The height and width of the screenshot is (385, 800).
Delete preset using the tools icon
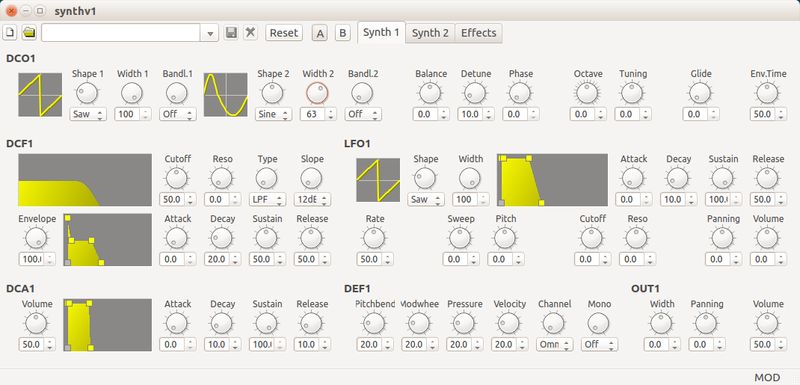tap(249, 33)
